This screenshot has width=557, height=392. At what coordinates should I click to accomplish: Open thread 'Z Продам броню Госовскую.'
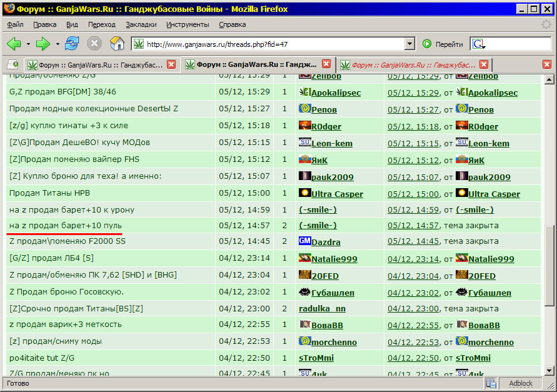(66, 292)
